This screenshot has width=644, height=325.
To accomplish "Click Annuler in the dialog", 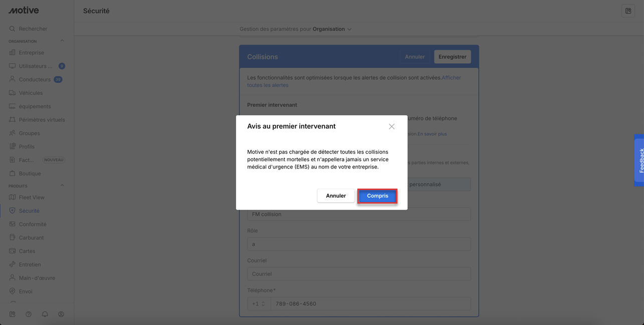I will (x=336, y=196).
